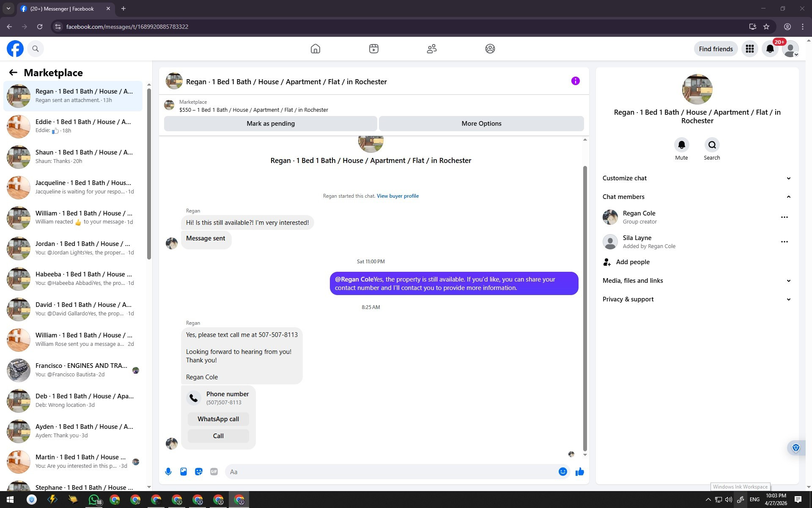Expand the Customize chat section

tap(697, 178)
